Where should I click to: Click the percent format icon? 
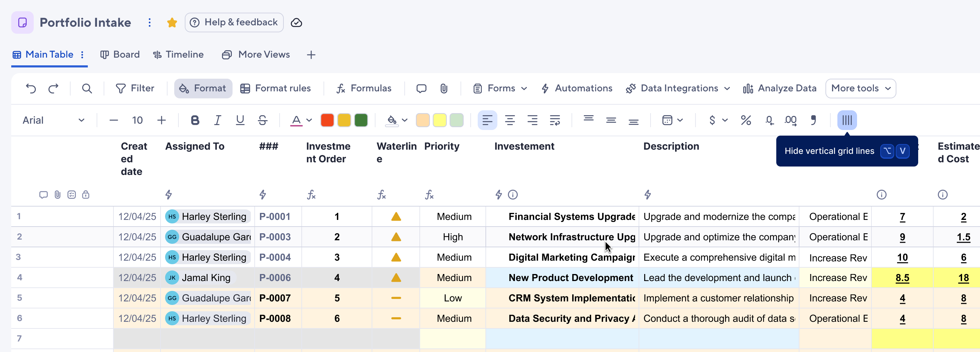[746, 120]
